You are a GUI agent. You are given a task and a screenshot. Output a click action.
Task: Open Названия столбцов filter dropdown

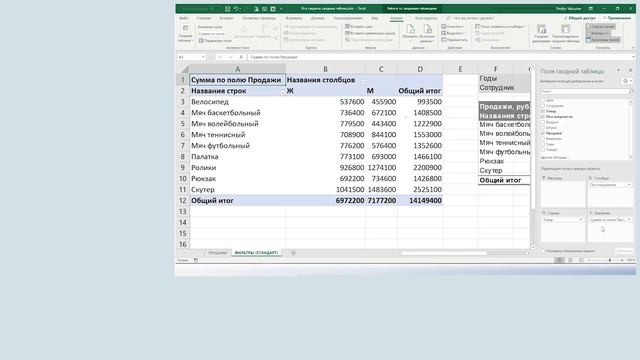[x=362, y=82]
